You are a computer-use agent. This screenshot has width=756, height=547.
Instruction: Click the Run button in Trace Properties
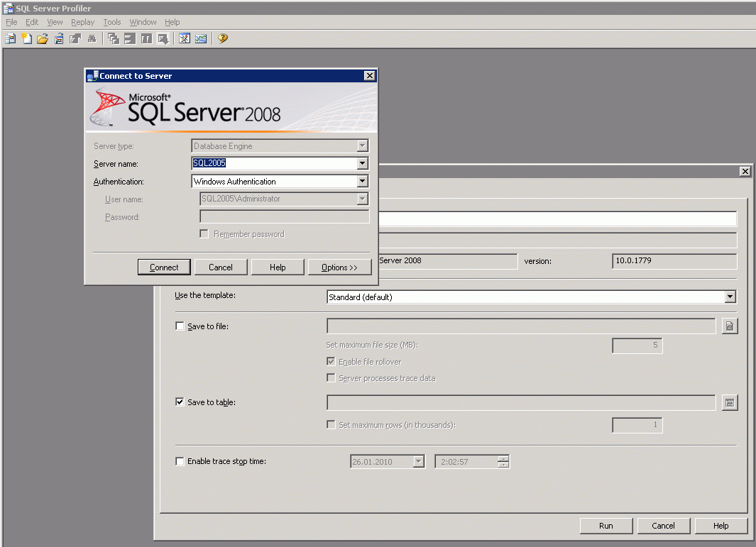(x=606, y=526)
